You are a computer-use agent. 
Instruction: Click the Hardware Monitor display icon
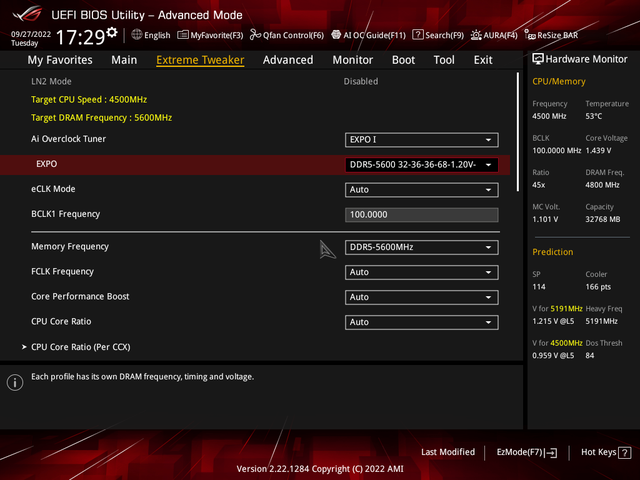538,59
